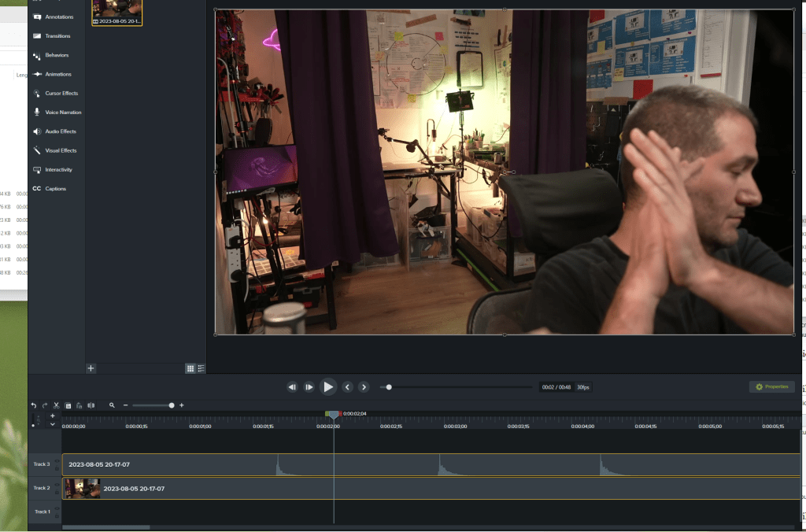Image resolution: width=806 pixels, height=532 pixels.
Task: Go to next media marker
Action: (364, 387)
